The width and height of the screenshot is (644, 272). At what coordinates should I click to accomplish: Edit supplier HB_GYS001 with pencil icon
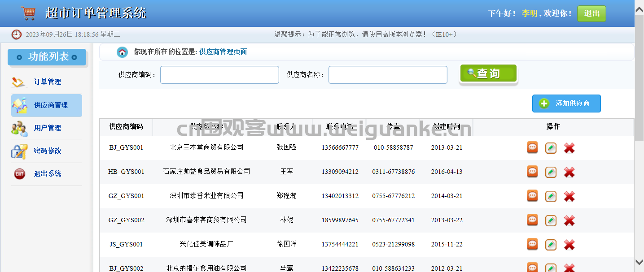coord(551,172)
